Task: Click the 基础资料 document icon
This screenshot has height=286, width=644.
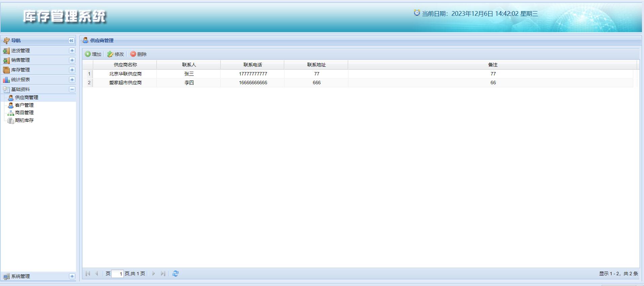Action: [x=6, y=90]
